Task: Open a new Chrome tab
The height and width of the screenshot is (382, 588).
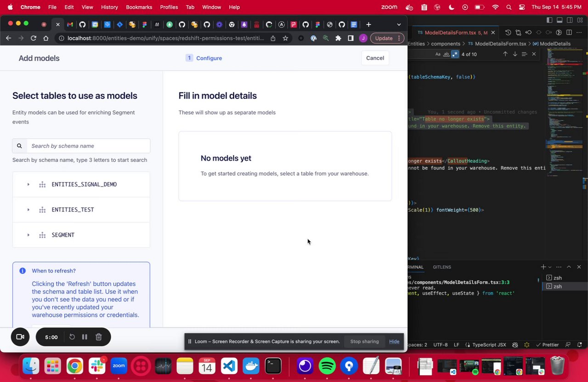Action: (x=368, y=24)
